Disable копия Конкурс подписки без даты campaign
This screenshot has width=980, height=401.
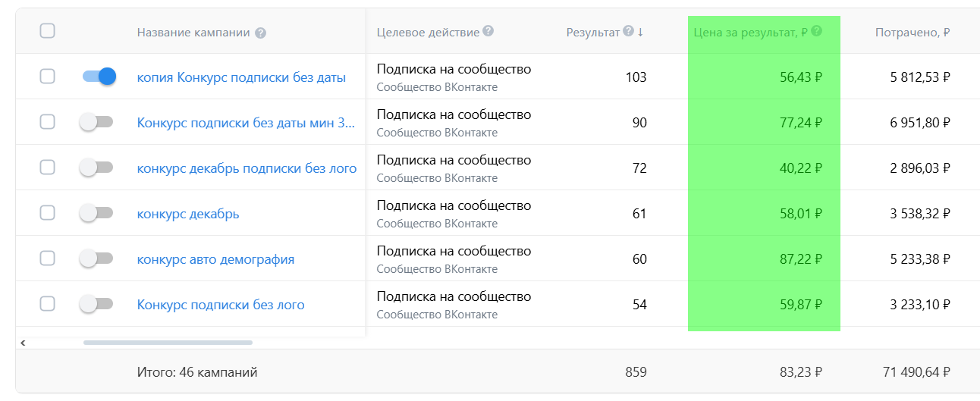click(99, 76)
